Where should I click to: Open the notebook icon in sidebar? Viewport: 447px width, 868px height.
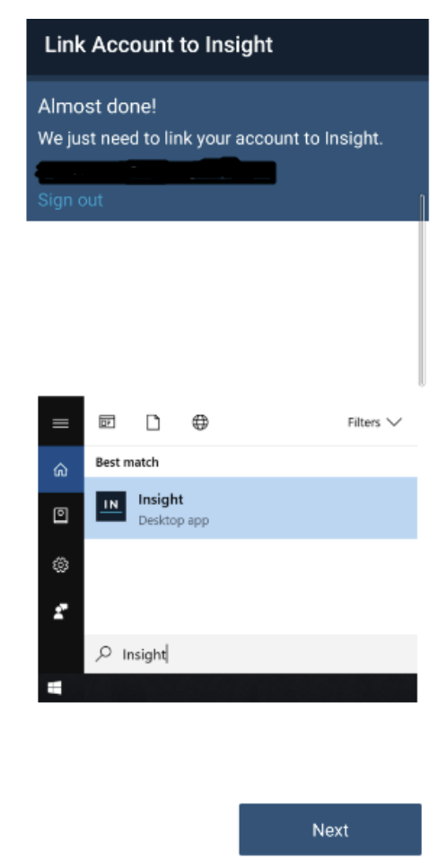[60, 516]
